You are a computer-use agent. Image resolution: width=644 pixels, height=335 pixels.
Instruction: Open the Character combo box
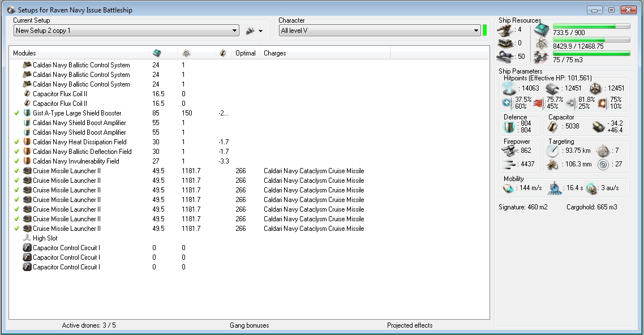tap(380, 31)
